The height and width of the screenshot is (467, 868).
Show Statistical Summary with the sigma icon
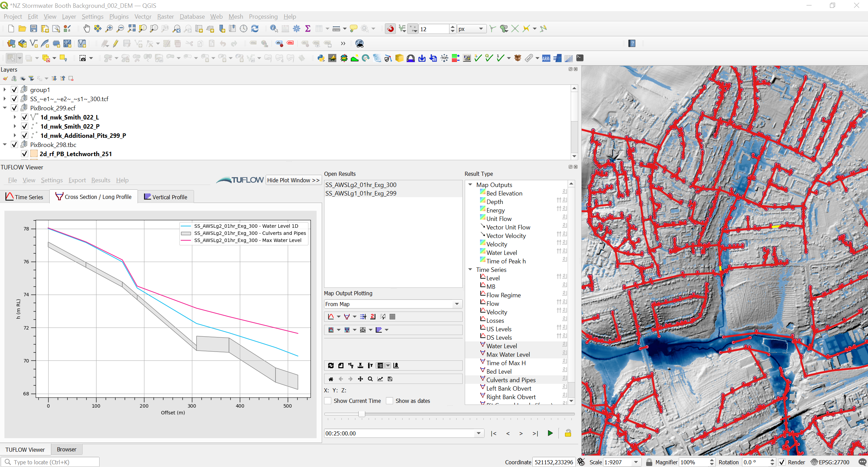(308, 29)
